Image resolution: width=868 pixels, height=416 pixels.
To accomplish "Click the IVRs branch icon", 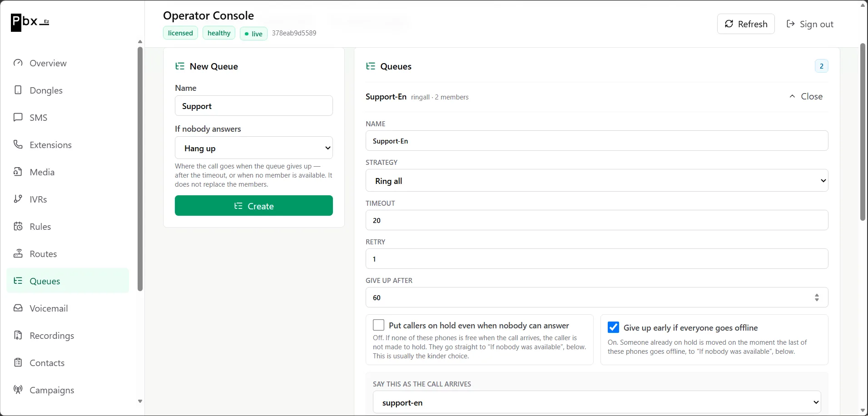I will coord(18,199).
